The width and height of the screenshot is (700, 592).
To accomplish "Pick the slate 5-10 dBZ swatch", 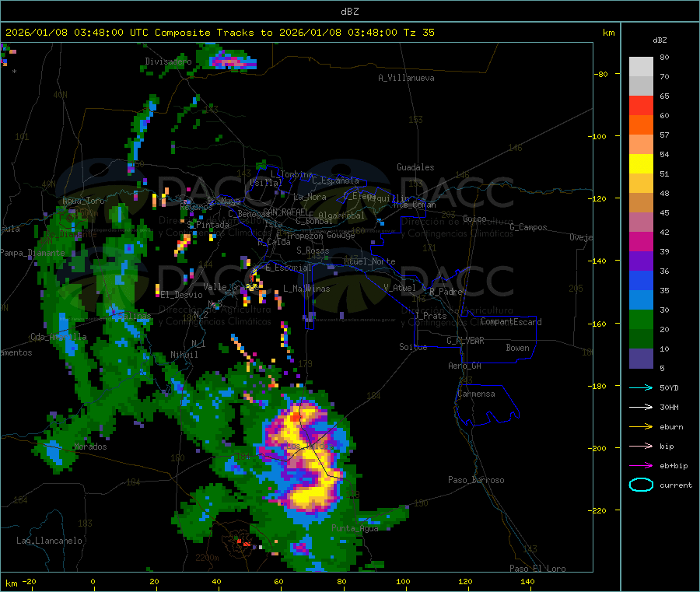I will (641, 359).
